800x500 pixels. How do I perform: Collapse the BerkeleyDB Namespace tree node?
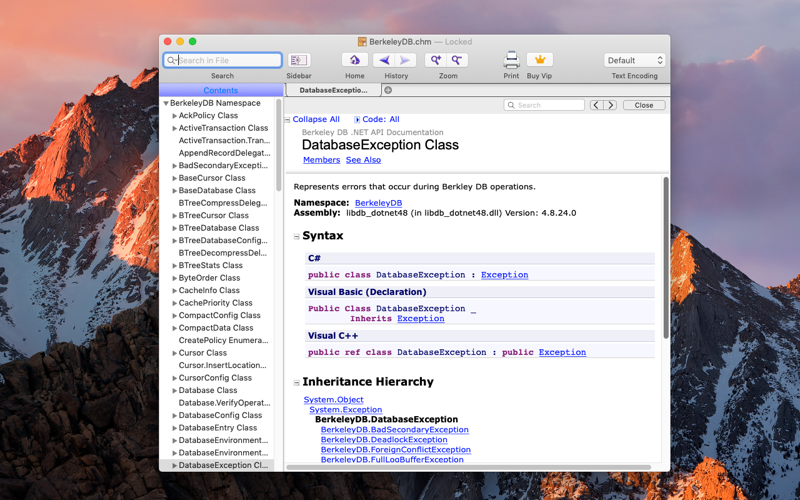point(166,103)
